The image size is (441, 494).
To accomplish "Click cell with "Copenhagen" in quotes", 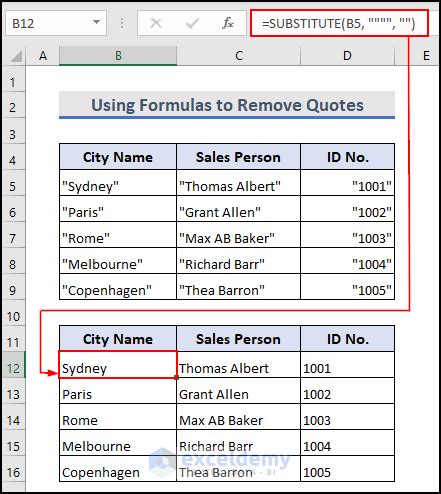I will pos(118,287).
